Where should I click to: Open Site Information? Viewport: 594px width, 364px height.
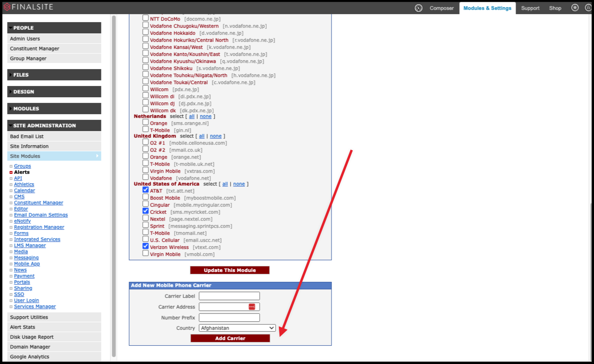(54, 146)
